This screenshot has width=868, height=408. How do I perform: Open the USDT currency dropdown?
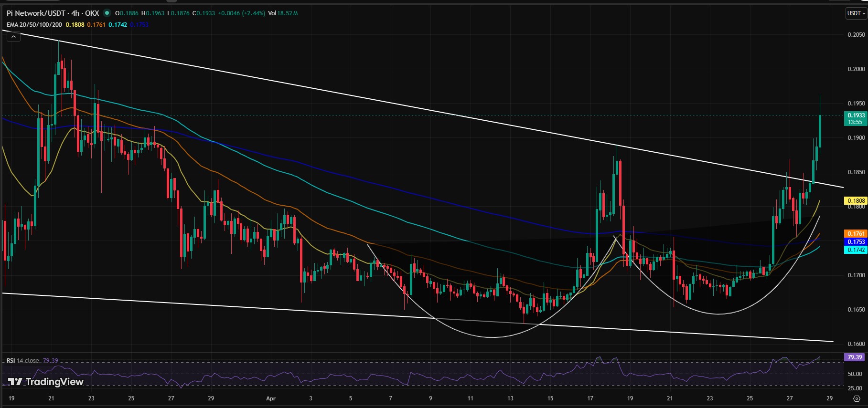(x=856, y=13)
